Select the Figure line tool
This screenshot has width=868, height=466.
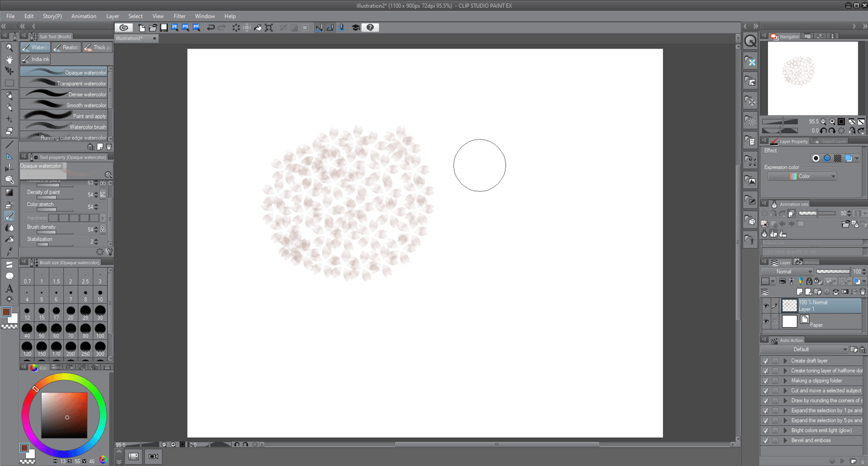pyautogui.click(x=9, y=145)
